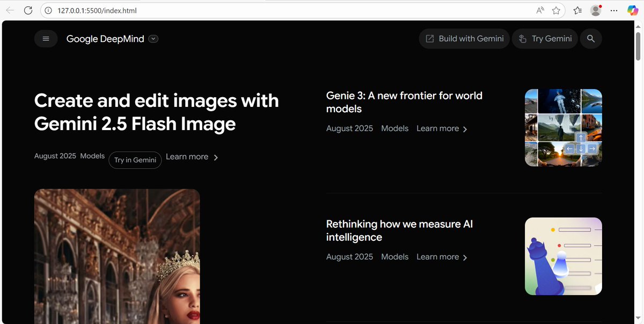Screen dimensions: 644x324
Task: Click August 2025 date under Genie 3
Action: click(349, 128)
